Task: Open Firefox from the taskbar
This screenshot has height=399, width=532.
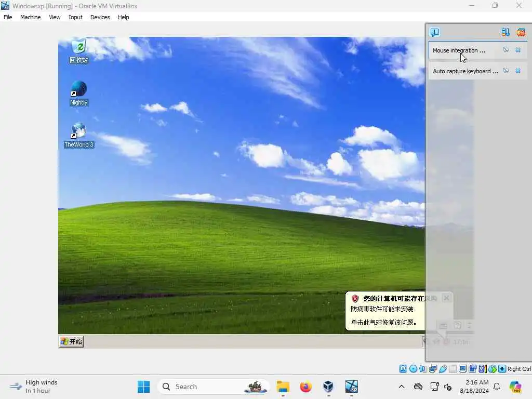Action: point(305,387)
